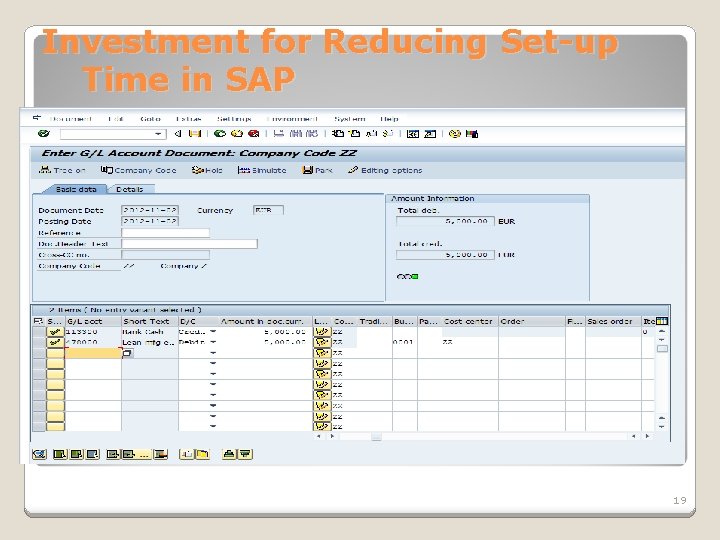Click the Print icon in the toolbar

(x=278, y=134)
